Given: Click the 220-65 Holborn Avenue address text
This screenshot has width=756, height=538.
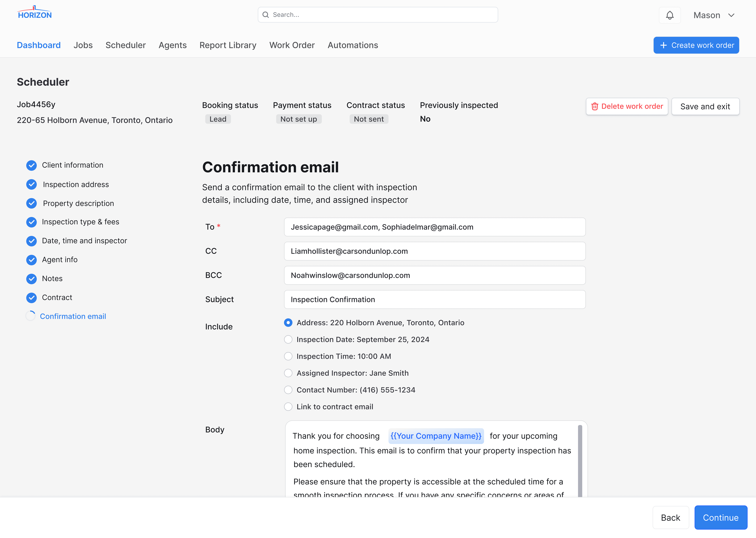Looking at the screenshot, I should (x=95, y=120).
